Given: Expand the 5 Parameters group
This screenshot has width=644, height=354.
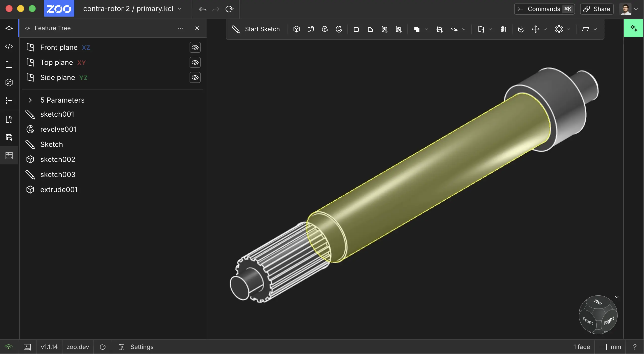Looking at the screenshot, I should (x=30, y=100).
